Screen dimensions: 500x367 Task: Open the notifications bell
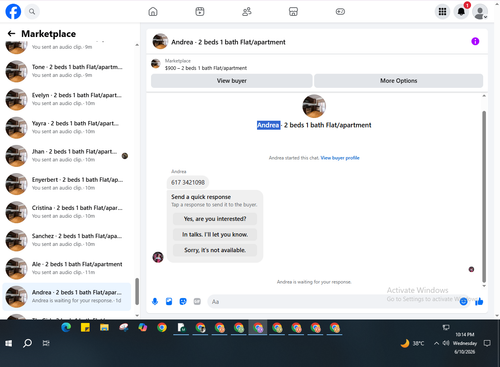(461, 12)
